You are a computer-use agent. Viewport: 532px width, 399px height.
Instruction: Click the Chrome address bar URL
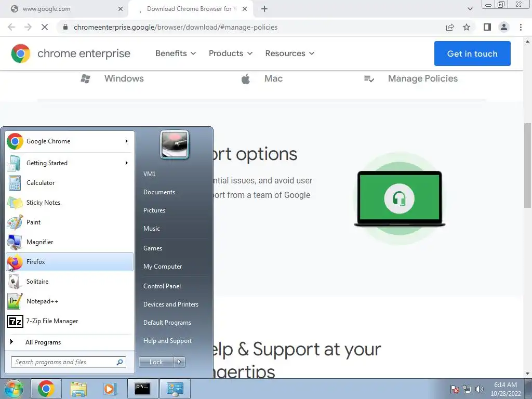(x=176, y=27)
